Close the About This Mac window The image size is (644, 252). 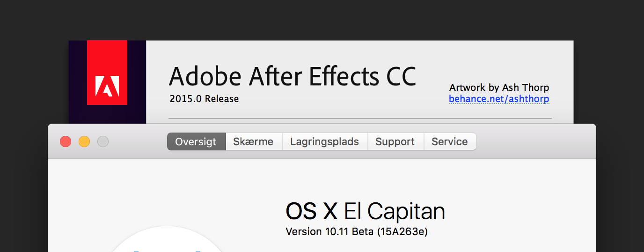(66, 141)
